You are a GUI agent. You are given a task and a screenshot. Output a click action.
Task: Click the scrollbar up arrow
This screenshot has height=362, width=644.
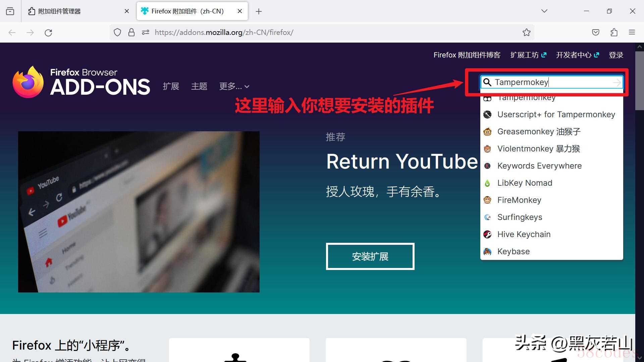(640, 47)
